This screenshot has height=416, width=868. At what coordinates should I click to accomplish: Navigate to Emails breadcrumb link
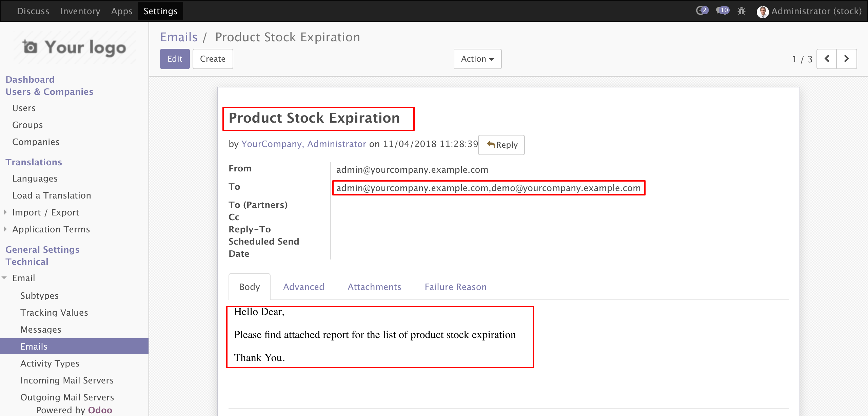click(179, 37)
